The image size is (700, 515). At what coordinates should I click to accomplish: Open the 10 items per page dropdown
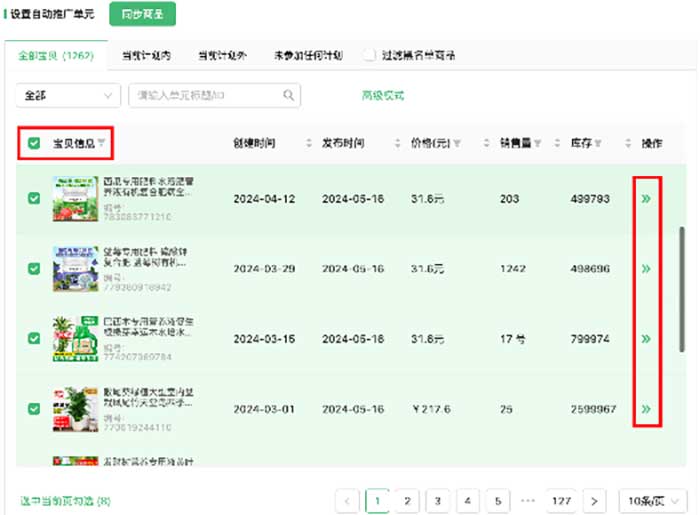652,501
